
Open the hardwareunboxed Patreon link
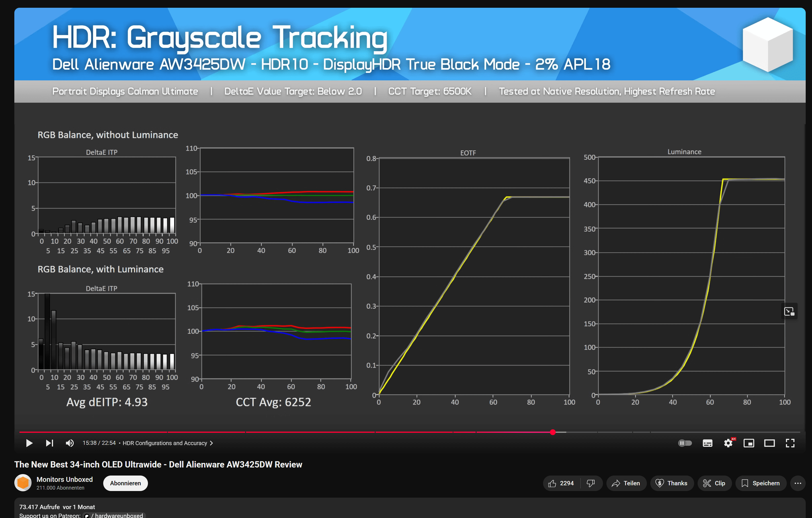coord(114,515)
